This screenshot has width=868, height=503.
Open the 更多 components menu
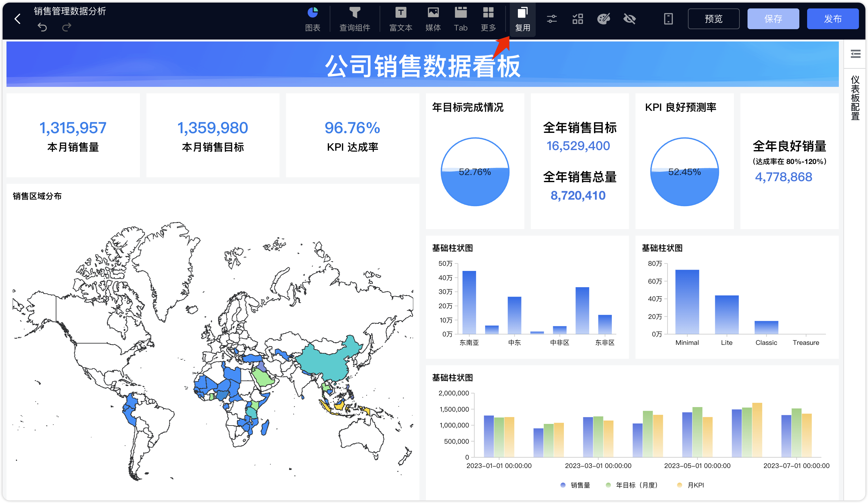[488, 19]
